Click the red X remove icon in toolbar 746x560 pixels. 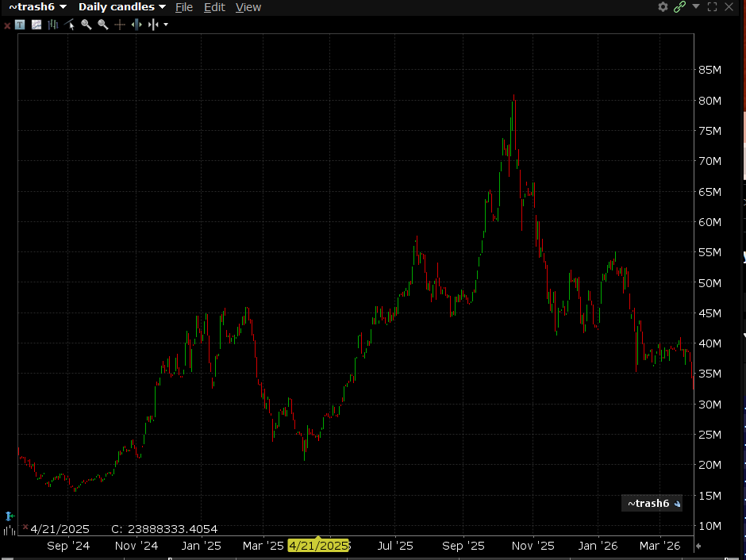tap(6, 25)
